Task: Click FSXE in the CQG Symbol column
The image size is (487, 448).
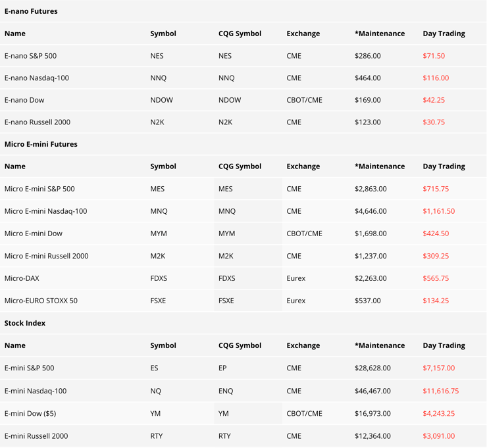Action: coord(226,301)
